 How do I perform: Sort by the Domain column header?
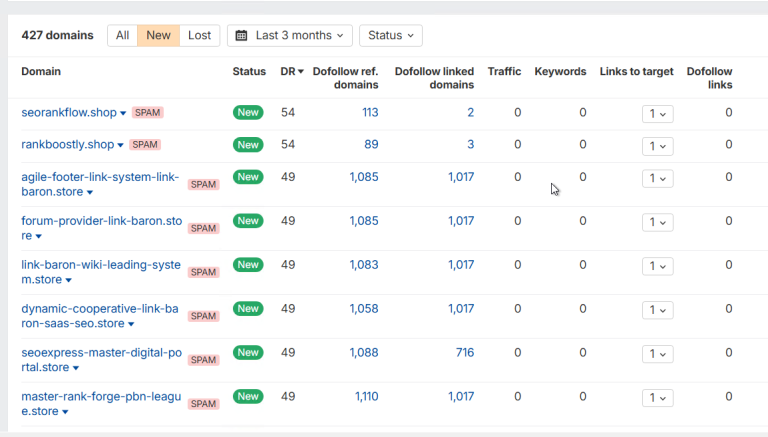tap(41, 72)
